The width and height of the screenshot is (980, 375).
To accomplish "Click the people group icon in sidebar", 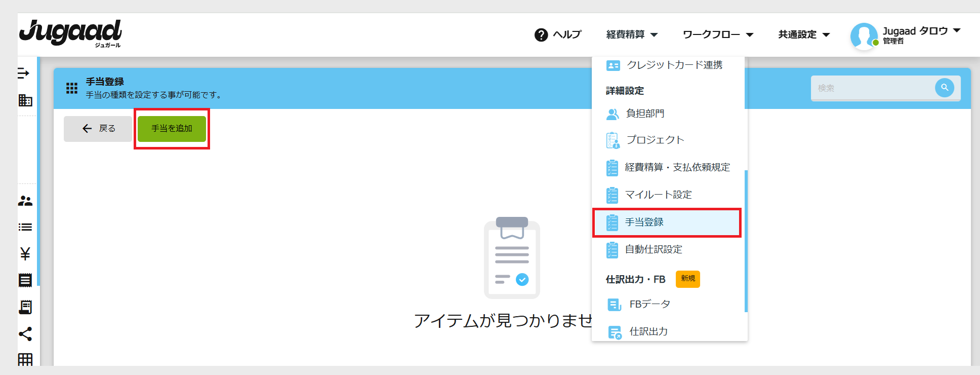I will 25,201.
